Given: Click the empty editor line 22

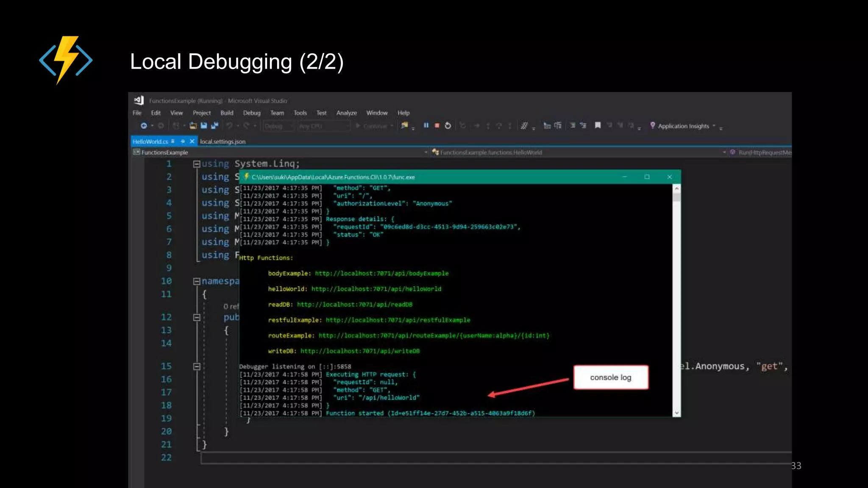Looking at the screenshot, I should tap(496, 458).
